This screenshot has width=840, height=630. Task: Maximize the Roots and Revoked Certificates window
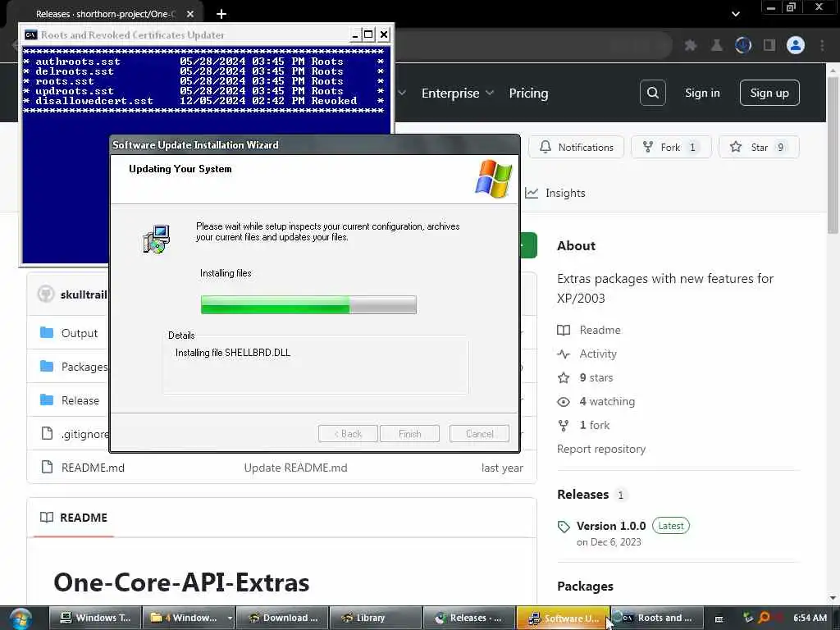(368, 34)
